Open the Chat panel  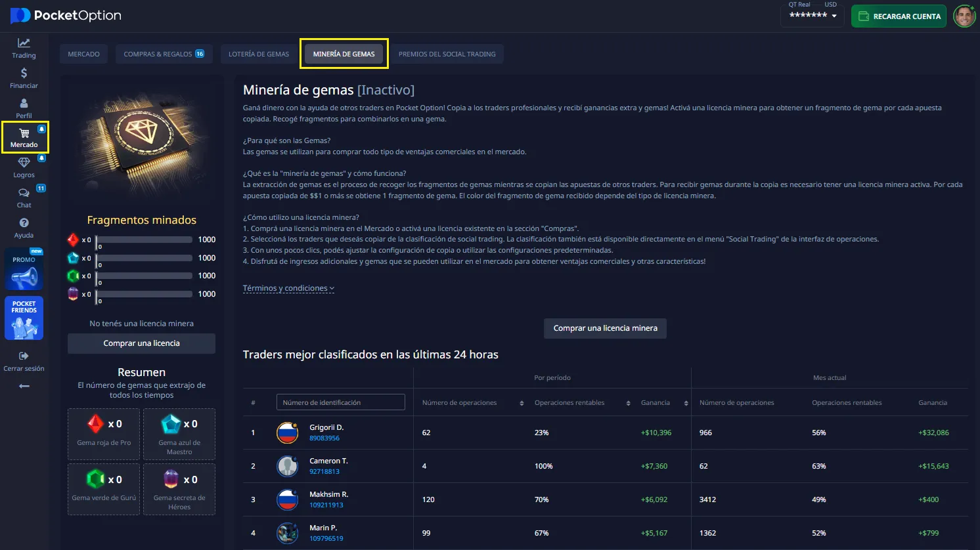[x=24, y=197]
